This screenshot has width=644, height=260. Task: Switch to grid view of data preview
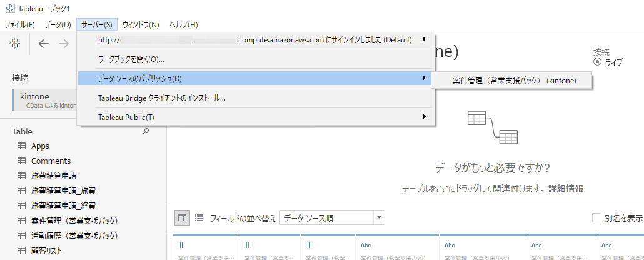[x=182, y=218]
